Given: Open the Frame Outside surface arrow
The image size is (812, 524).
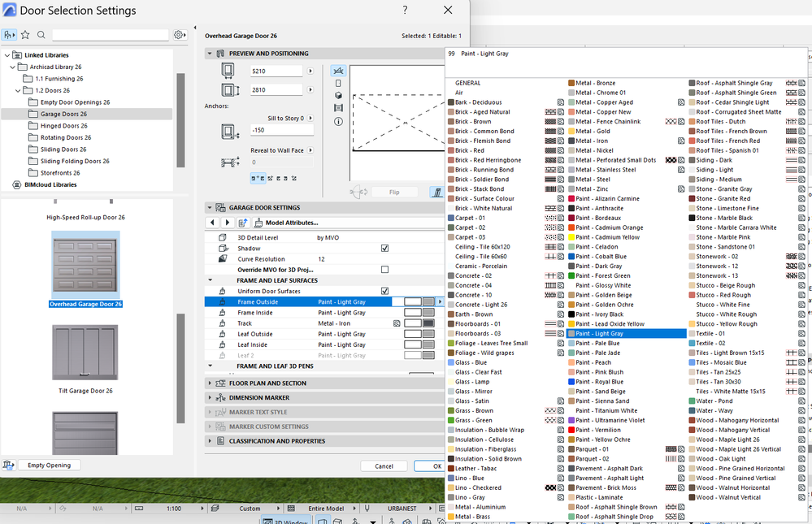Looking at the screenshot, I should [441, 302].
